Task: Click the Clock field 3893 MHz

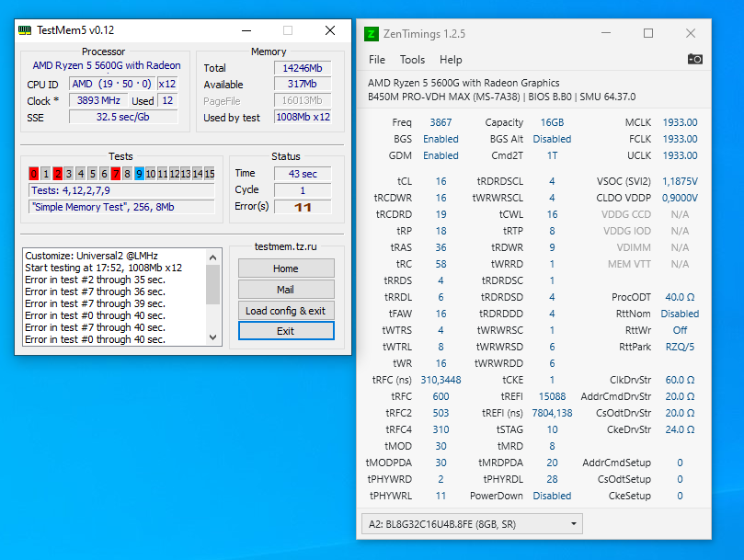Action: [98, 100]
